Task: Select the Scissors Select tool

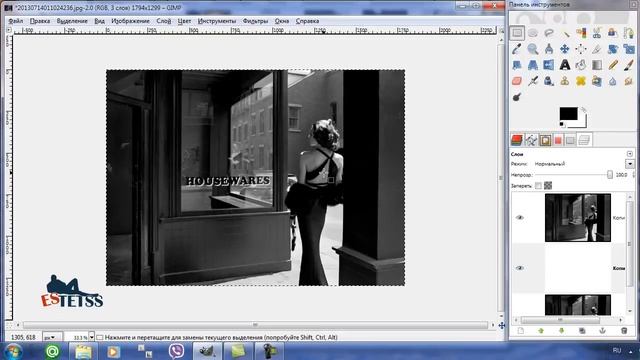Action: (x=597, y=33)
